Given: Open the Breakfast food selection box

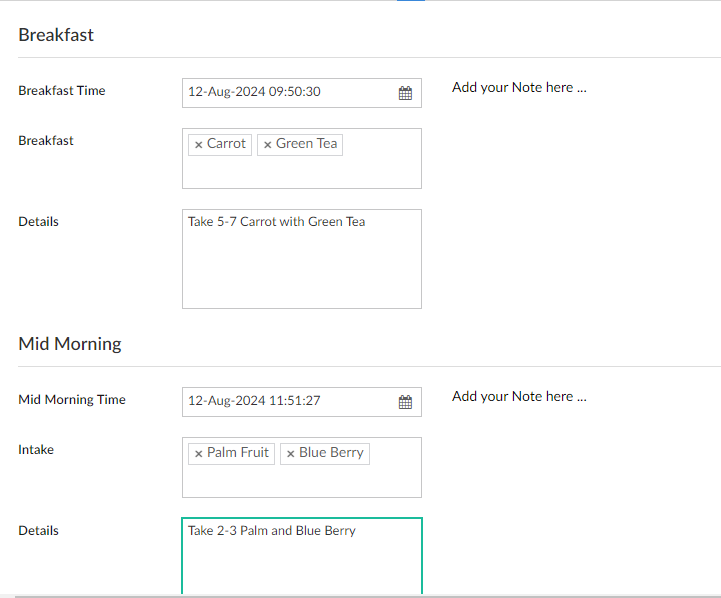Looking at the screenshot, I should [301, 172].
